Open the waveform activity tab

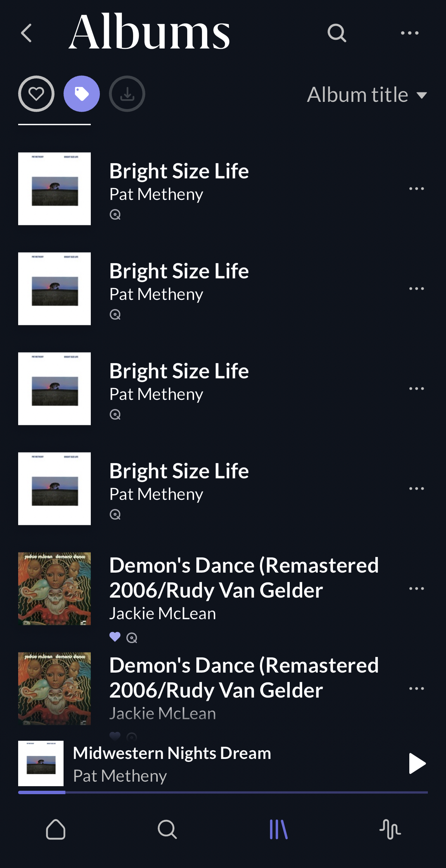(x=390, y=829)
